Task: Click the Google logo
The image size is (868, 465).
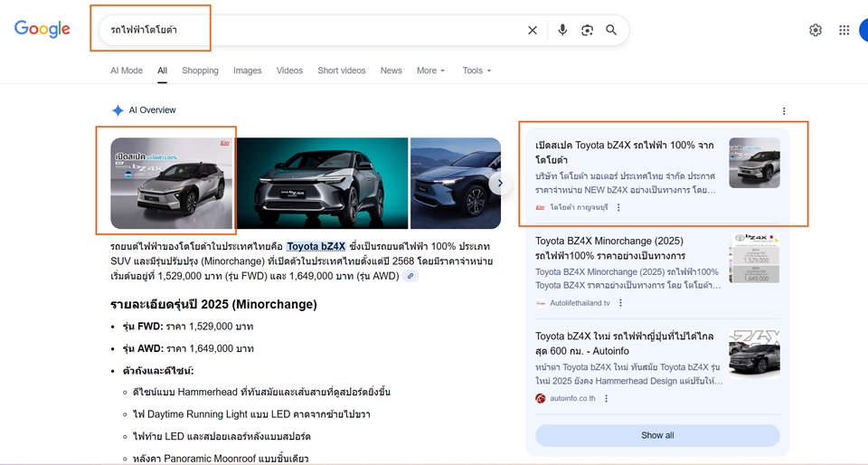Action: click(x=42, y=29)
